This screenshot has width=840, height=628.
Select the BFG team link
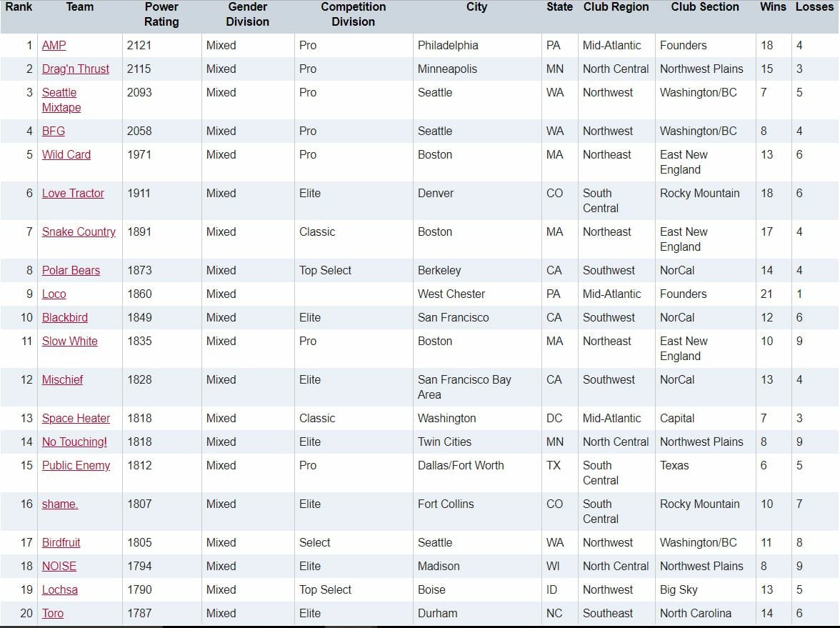53,131
